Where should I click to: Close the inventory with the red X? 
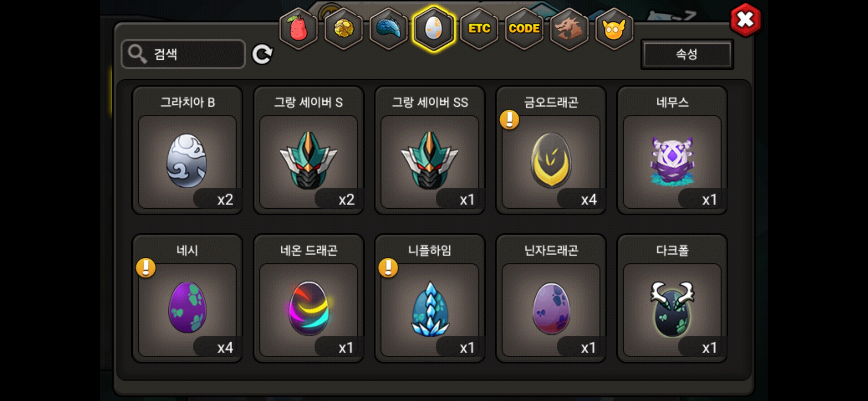[x=745, y=20]
